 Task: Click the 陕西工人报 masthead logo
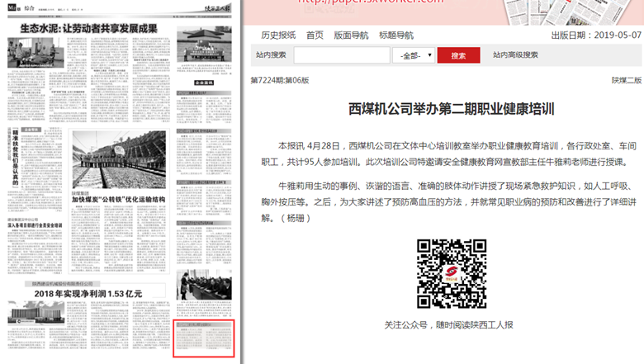coord(215,8)
